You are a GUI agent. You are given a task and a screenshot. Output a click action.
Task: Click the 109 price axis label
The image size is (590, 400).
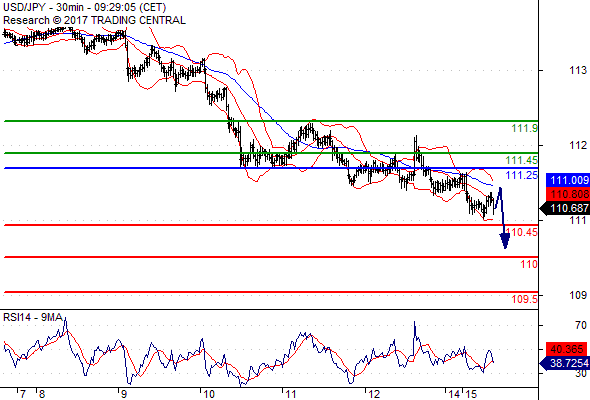tap(578, 295)
